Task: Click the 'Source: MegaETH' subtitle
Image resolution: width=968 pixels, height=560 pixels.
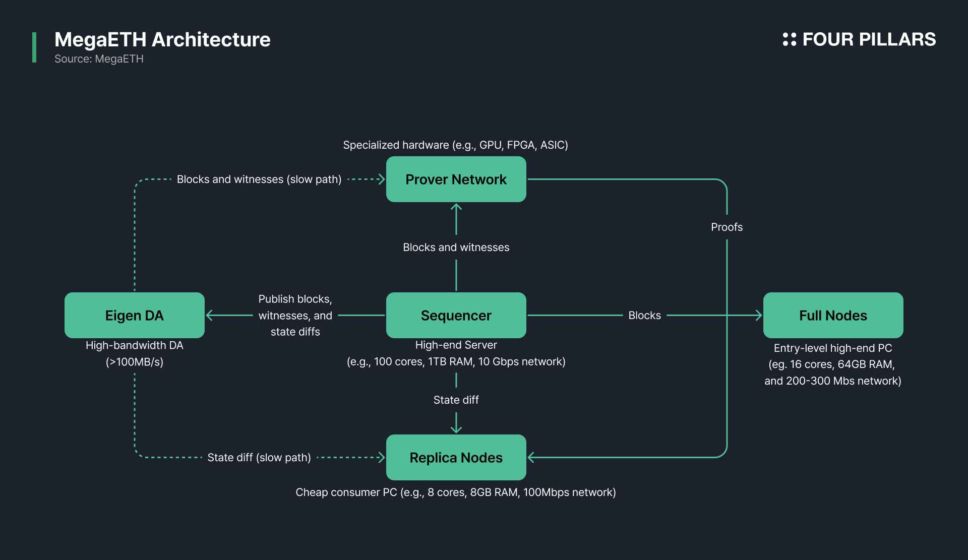Action: coord(99,59)
